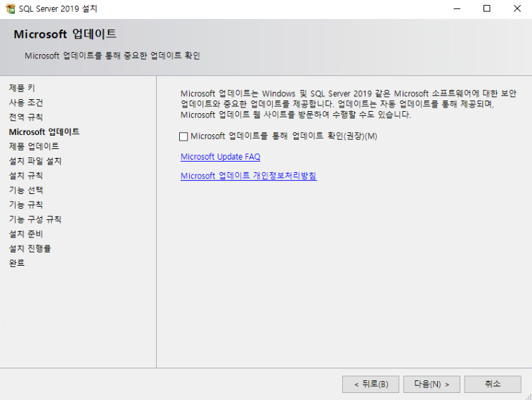Open Microsoft 업데이트 개인정보처리방침 link

click(248, 176)
